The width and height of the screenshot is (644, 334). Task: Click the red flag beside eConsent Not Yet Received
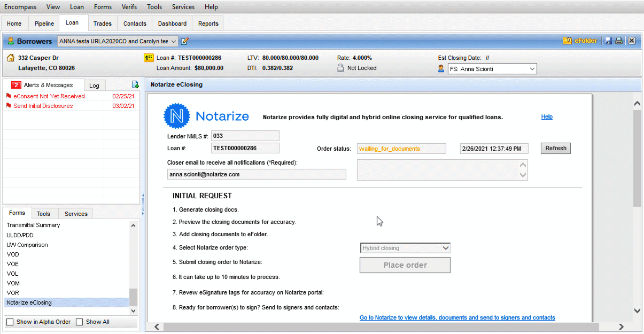pos(9,96)
